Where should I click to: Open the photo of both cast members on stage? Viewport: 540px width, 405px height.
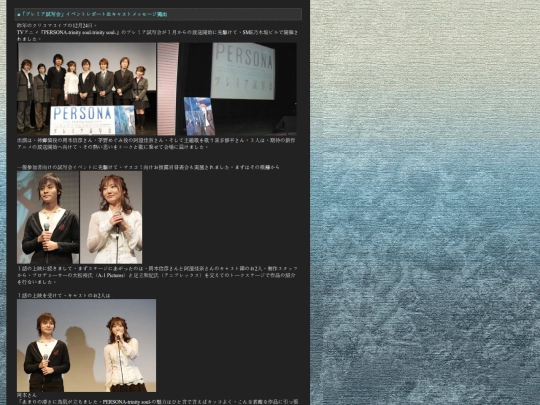pos(86,345)
